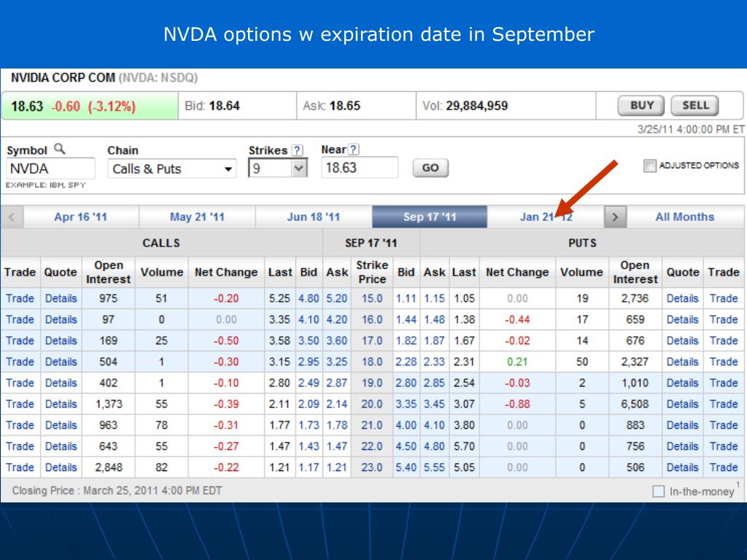Click puts Trade link for strike 22.0

coord(724,446)
